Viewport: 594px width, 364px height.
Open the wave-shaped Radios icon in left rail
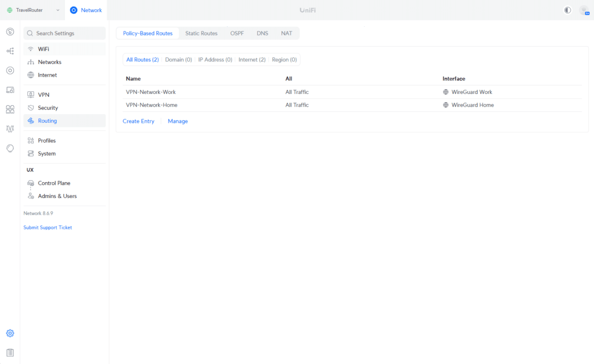pyautogui.click(x=10, y=129)
